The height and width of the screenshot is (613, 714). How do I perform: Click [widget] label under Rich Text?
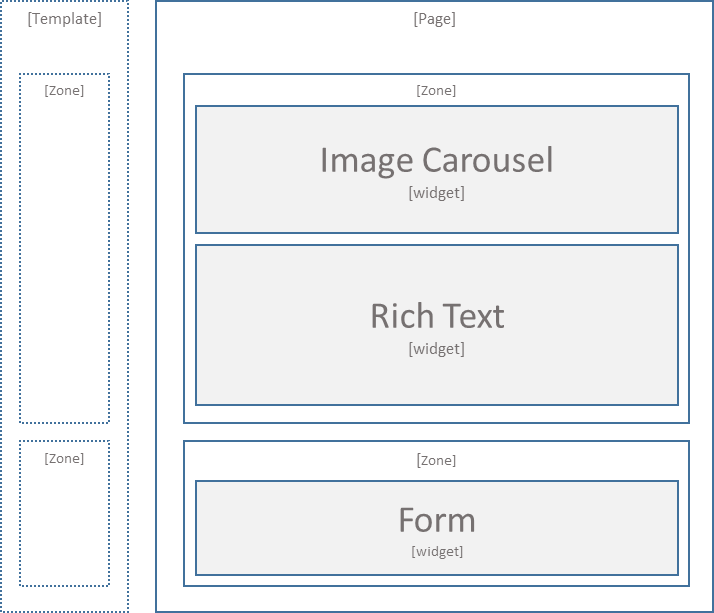(x=437, y=349)
